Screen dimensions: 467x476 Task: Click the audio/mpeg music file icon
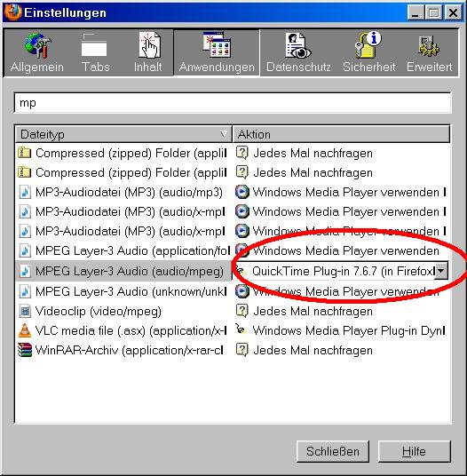25,271
